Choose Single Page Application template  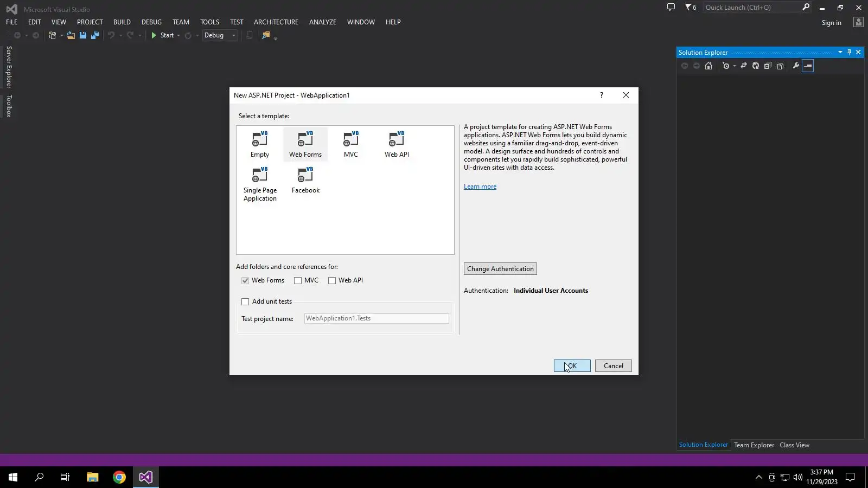click(x=260, y=184)
